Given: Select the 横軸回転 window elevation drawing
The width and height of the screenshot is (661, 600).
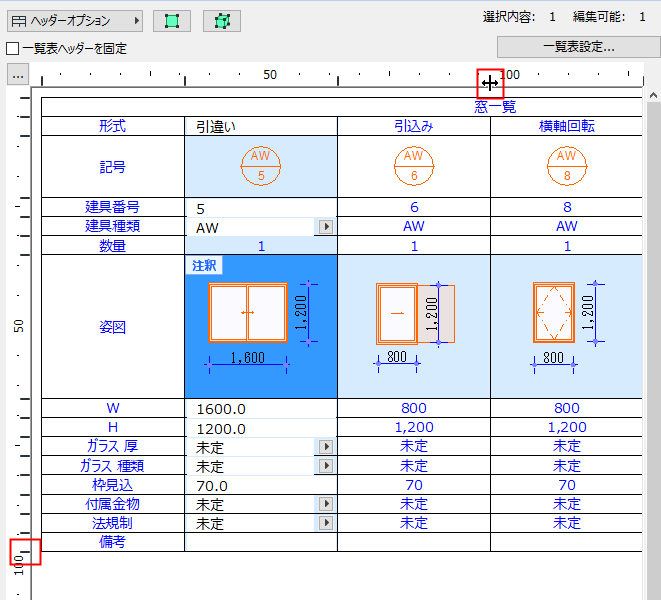Looking at the screenshot, I should pos(554,312).
